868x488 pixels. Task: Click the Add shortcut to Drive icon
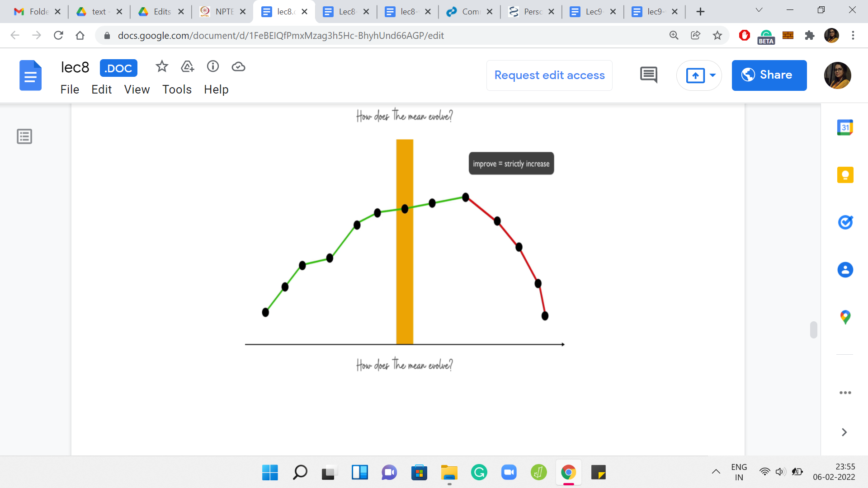tap(187, 67)
